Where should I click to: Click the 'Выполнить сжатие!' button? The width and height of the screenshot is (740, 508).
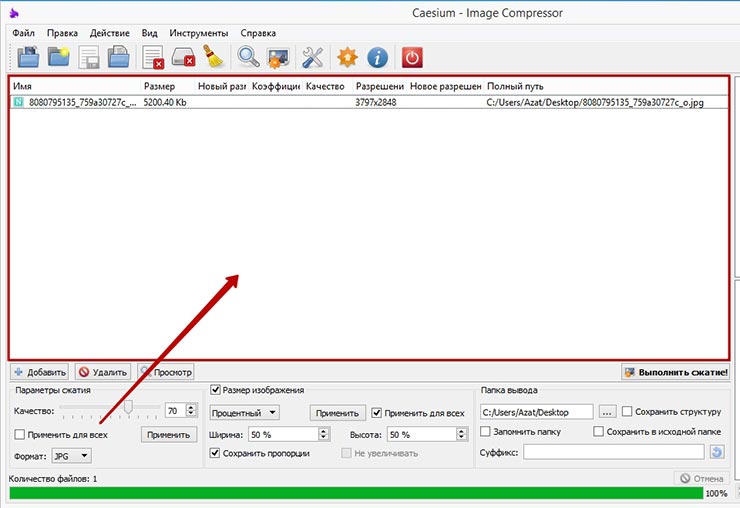[676, 372]
